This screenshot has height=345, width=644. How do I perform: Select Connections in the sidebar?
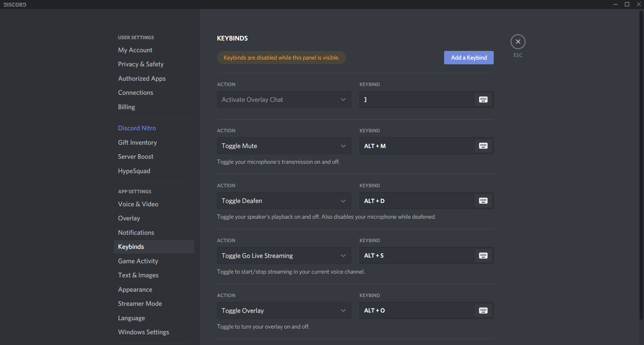pos(154,93)
